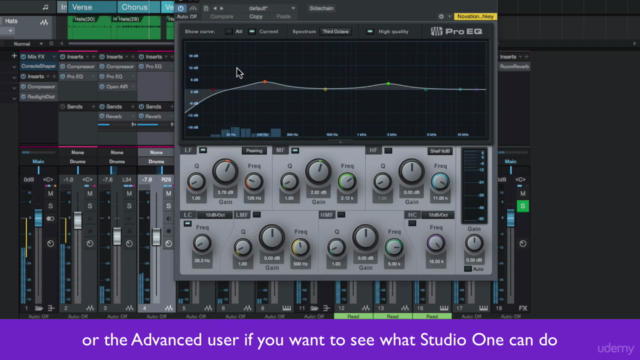Screen dimensions: 640x360
Task: Click the FX label on channel 18
Action: 523,308
